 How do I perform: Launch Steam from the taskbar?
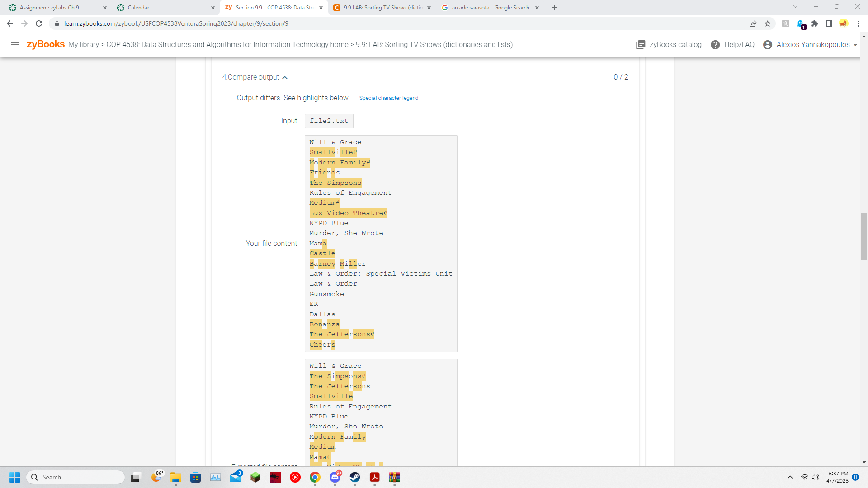[354, 477]
